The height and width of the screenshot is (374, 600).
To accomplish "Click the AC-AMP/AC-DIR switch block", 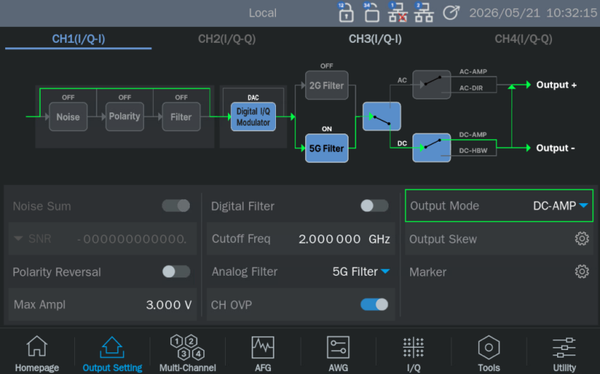I will [432, 85].
